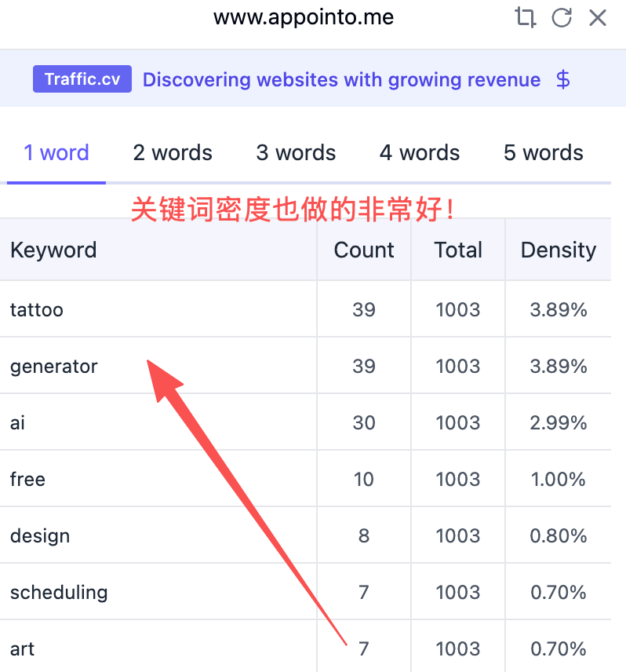The height and width of the screenshot is (672, 626).
Task: Click the refresh icon in header
Action: coord(562,17)
